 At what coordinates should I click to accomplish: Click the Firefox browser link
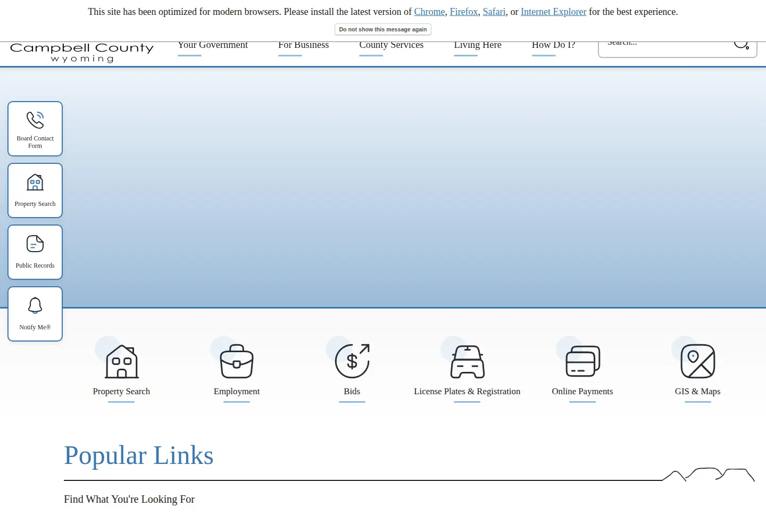point(464,12)
